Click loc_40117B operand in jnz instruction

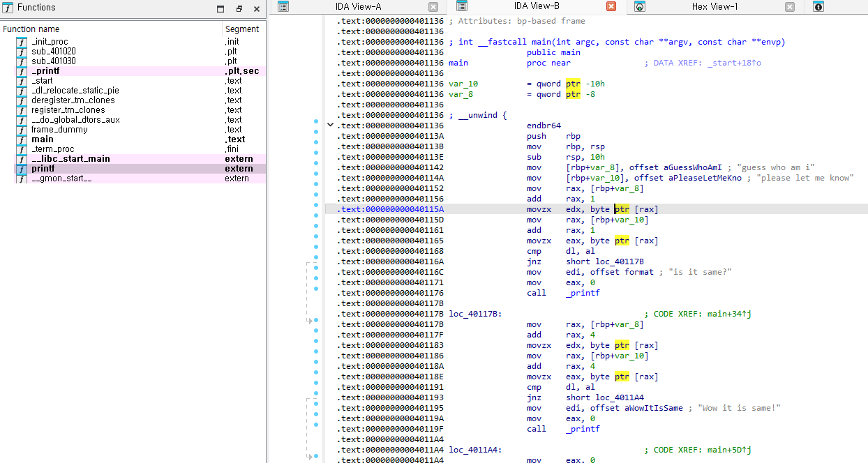620,261
